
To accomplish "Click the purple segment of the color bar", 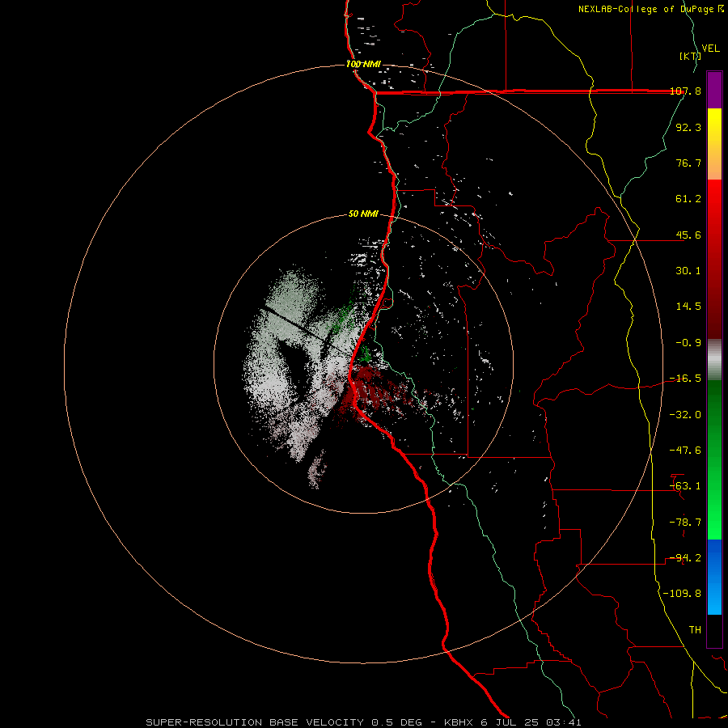I will (x=714, y=90).
